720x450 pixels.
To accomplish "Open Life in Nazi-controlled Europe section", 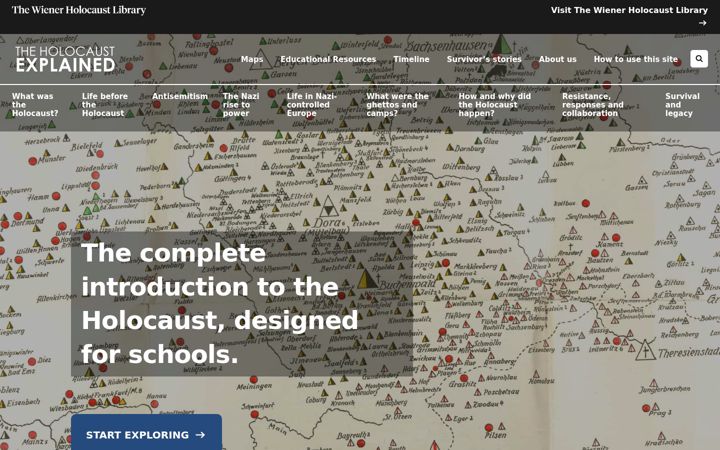I will [312, 105].
